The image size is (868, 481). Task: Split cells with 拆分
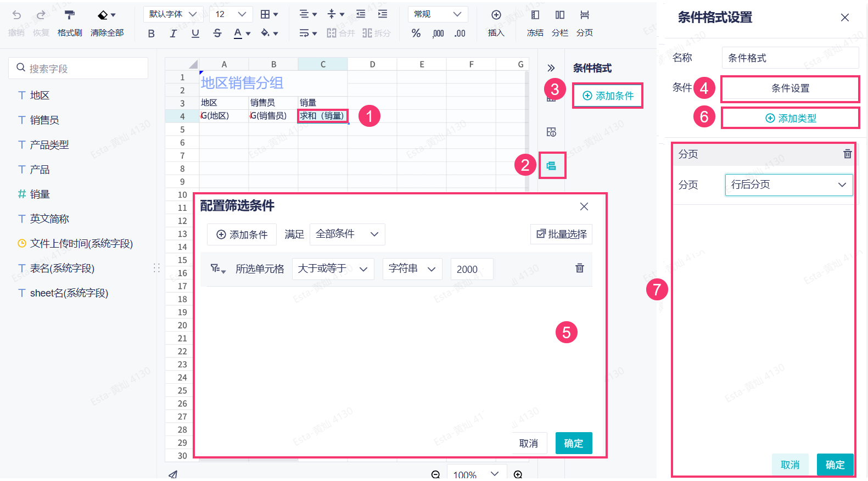(x=377, y=33)
